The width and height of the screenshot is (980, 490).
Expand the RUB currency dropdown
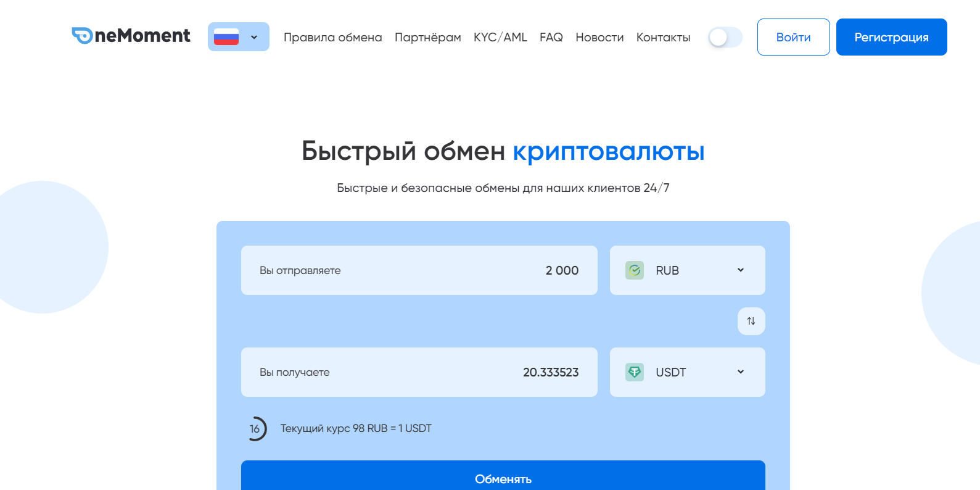(688, 270)
